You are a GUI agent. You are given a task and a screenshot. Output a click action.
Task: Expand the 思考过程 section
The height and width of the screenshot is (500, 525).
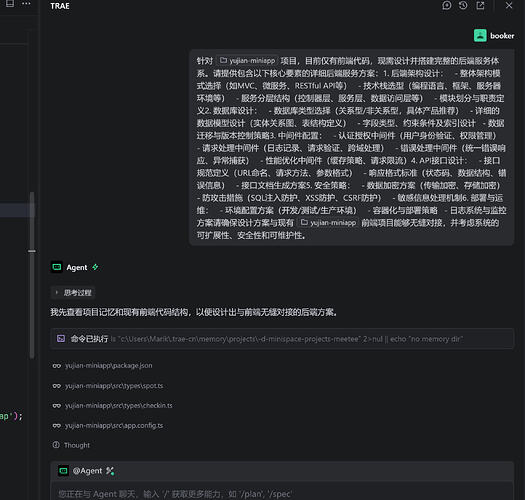pos(73,293)
